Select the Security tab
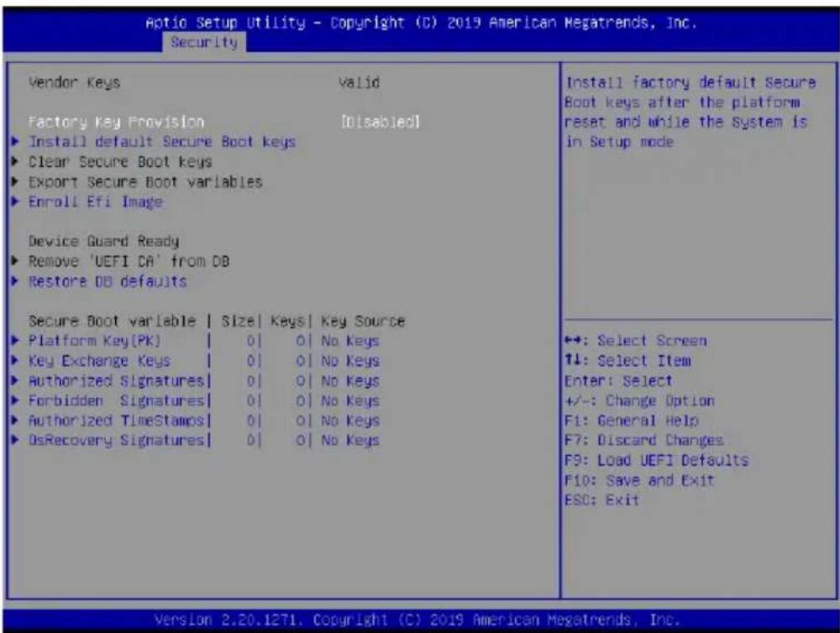This screenshot has height=633, width=840. [x=204, y=42]
